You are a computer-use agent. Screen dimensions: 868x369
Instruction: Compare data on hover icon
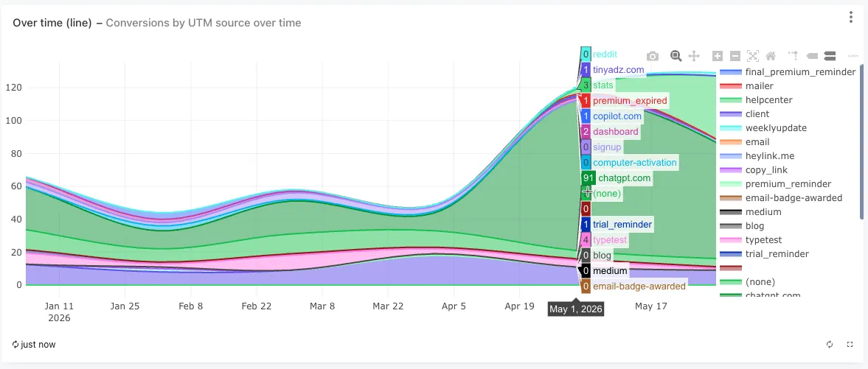[829, 55]
